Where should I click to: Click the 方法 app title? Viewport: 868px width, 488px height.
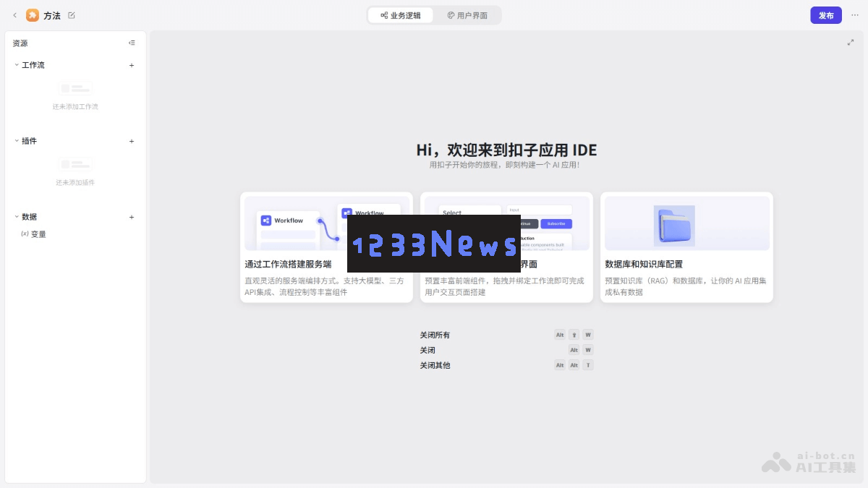click(52, 15)
